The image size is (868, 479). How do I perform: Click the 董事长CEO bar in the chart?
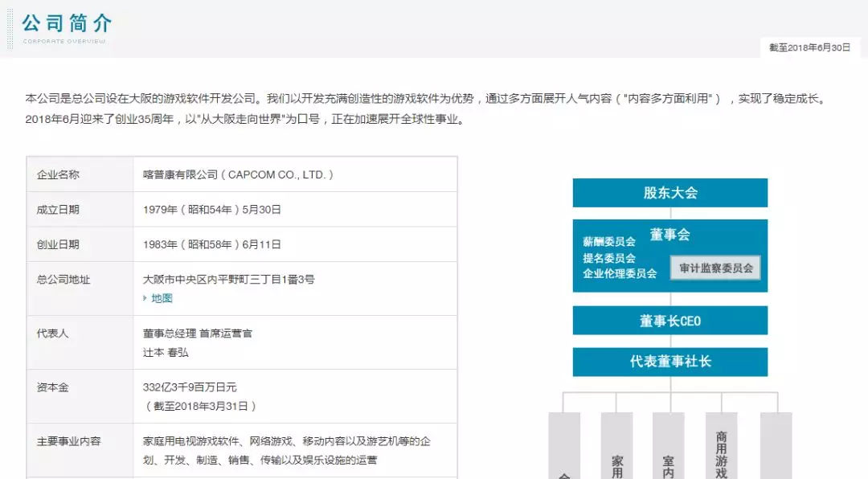click(x=669, y=320)
